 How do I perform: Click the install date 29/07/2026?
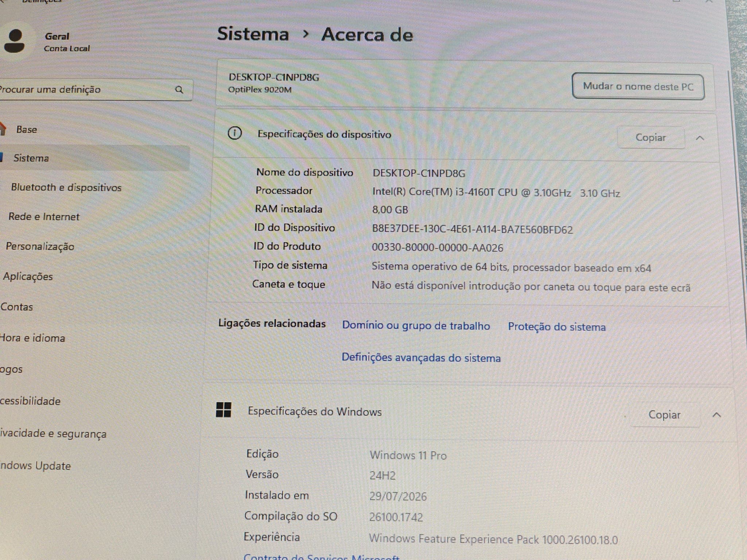398,496
